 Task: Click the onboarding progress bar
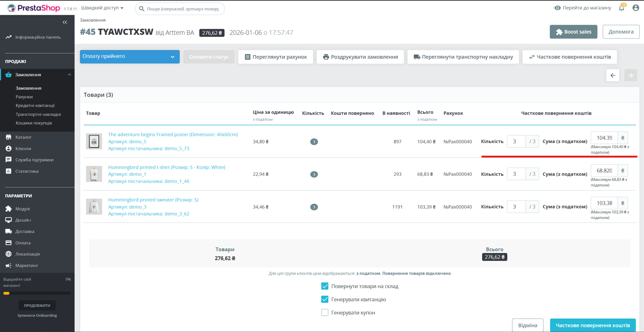(37, 293)
